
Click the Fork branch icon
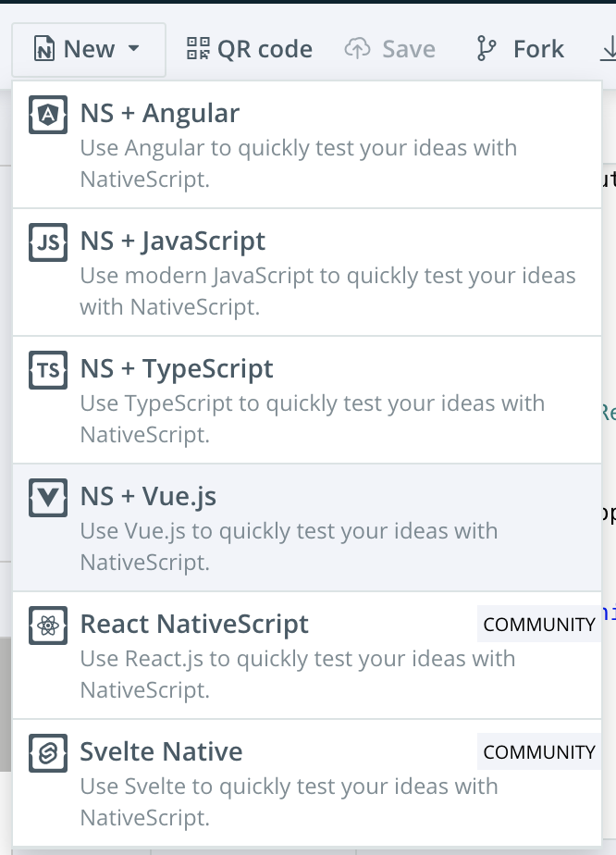[x=486, y=48]
